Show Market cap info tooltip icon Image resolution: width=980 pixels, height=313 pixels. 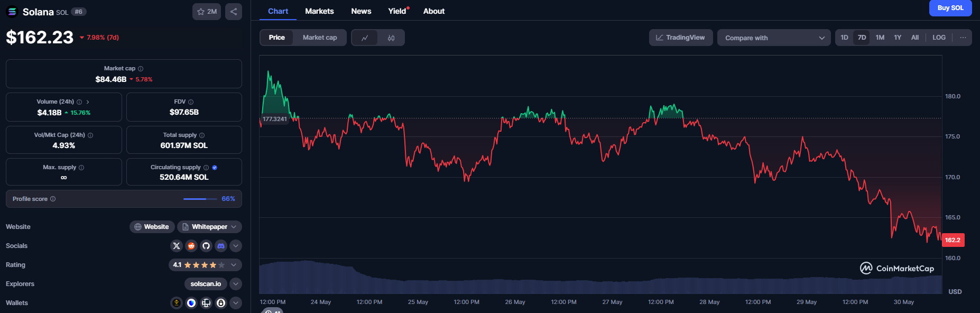tap(141, 69)
